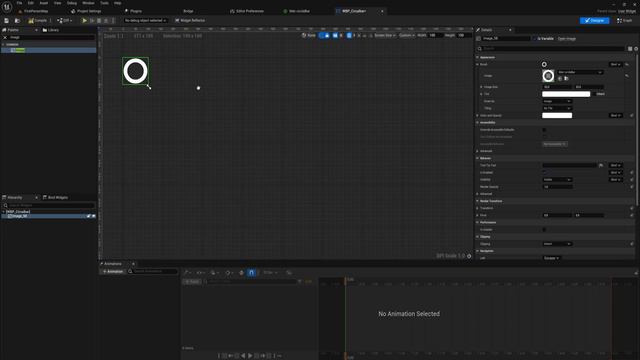Select the Library tab

(51, 30)
